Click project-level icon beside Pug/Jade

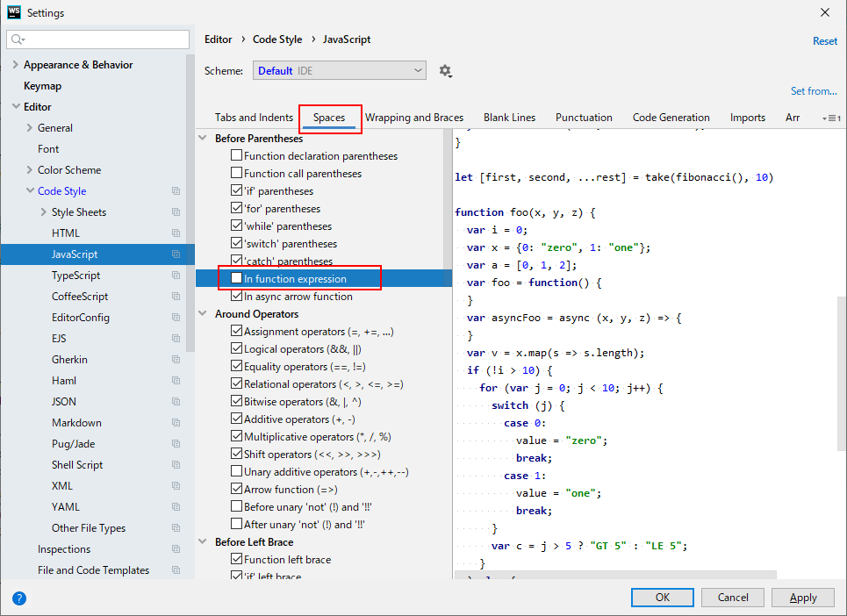click(x=176, y=444)
